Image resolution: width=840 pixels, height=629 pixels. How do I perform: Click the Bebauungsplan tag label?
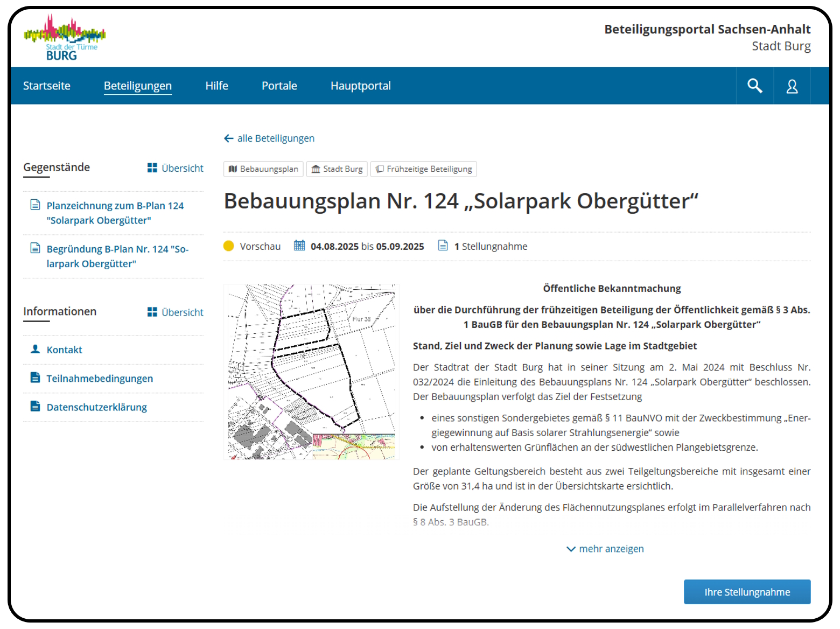point(269,169)
